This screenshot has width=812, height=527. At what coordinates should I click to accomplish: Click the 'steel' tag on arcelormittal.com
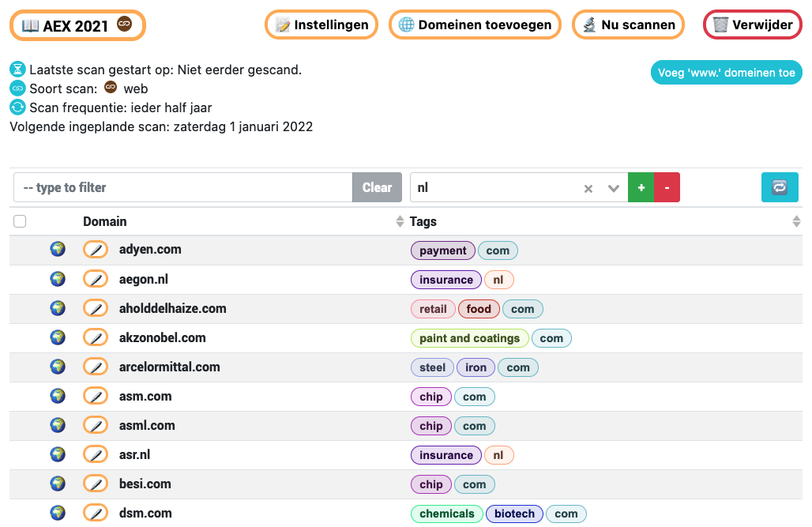pyautogui.click(x=432, y=367)
